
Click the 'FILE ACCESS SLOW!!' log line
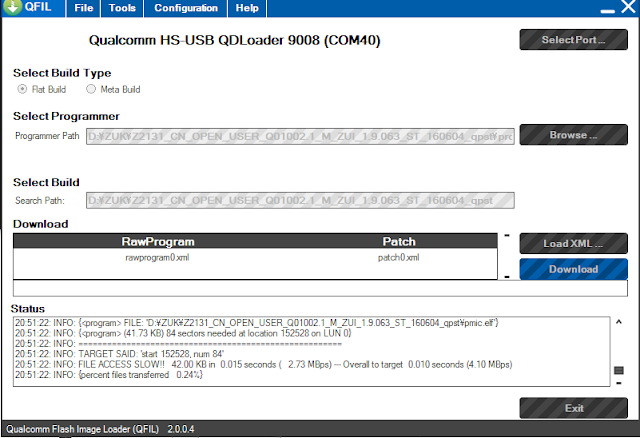coord(264,365)
